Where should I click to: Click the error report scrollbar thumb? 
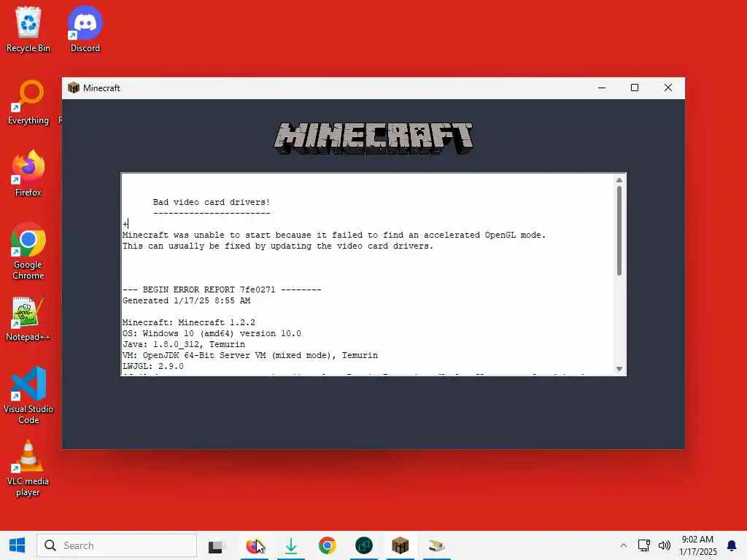click(x=619, y=231)
